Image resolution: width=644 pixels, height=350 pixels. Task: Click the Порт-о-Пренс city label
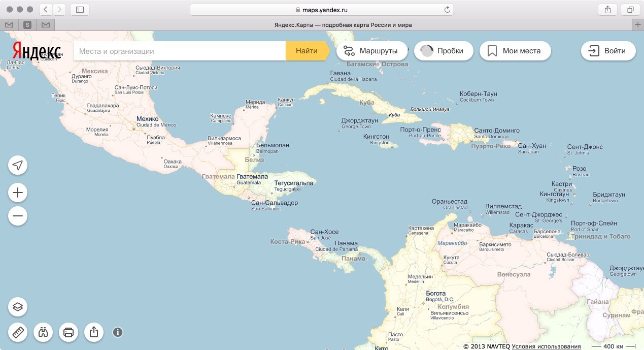(x=420, y=130)
